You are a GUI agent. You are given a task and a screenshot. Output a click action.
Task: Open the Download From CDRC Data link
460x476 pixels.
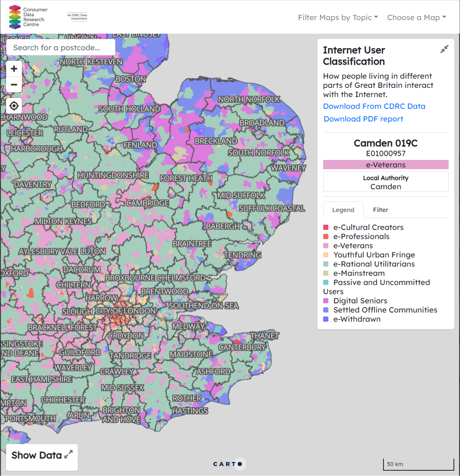374,106
